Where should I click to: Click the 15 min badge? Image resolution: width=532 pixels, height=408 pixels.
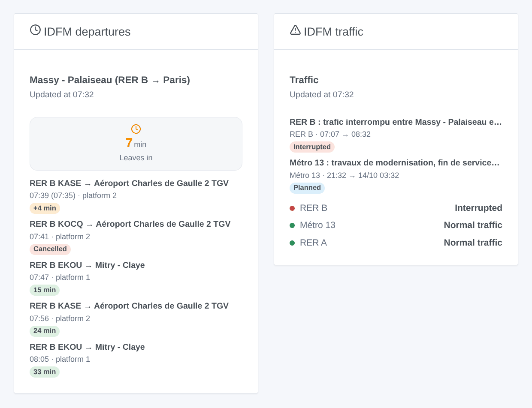tap(45, 290)
